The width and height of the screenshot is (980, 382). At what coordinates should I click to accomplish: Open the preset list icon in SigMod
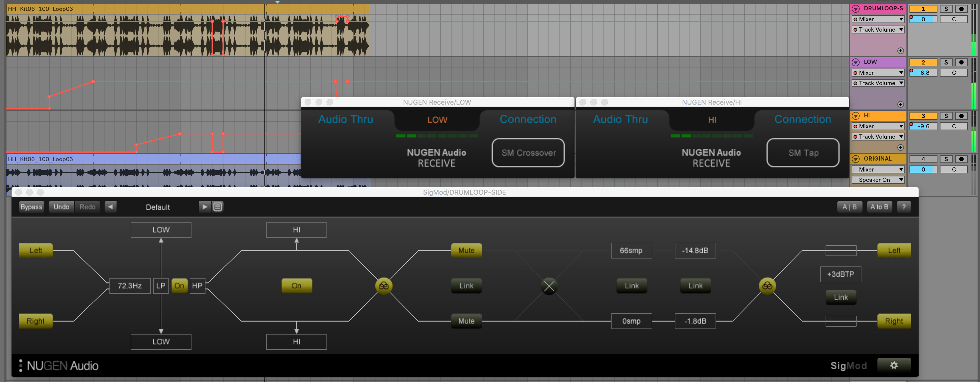coord(218,207)
